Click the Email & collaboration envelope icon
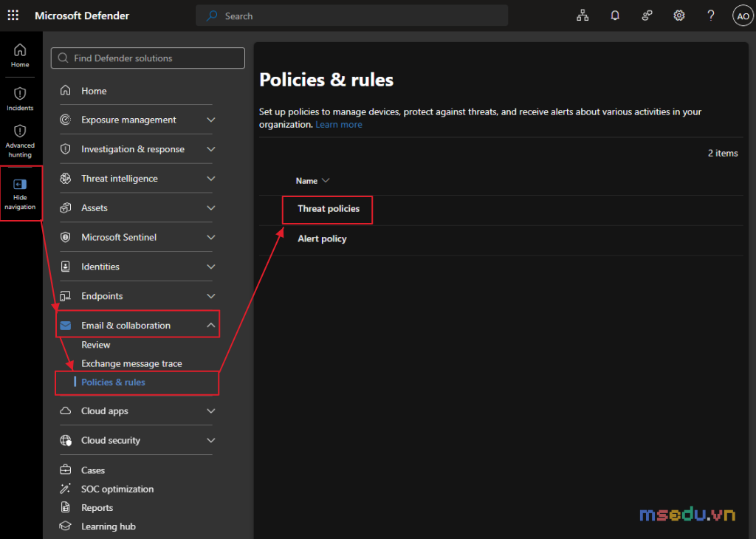Image resolution: width=756 pixels, height=539 pixels. pos(66,326)
